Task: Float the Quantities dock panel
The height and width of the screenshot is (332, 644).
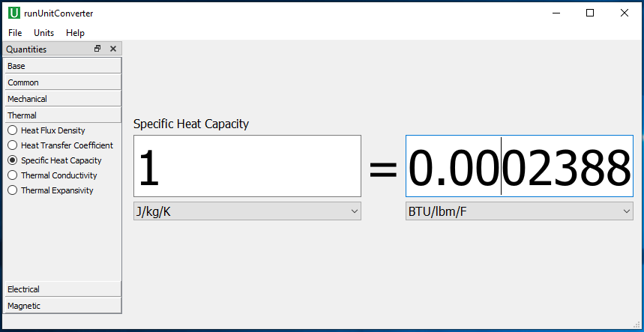Action: coord(97,49)
